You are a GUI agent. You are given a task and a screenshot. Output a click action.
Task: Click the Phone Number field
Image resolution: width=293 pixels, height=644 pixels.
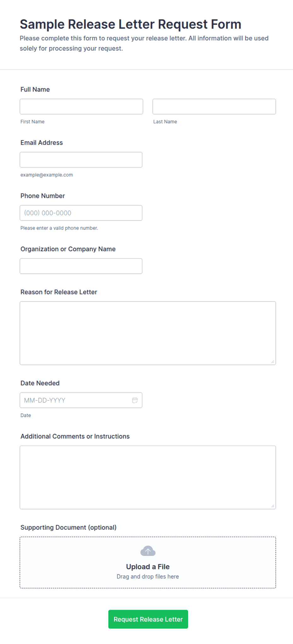[81, 213]
